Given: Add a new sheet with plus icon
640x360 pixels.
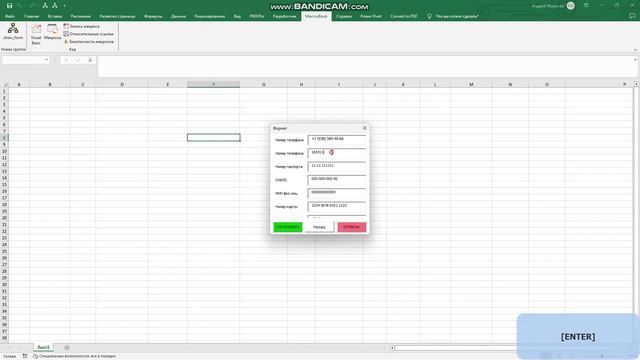Looking at the screenshot, I should [x=67, y=347].
